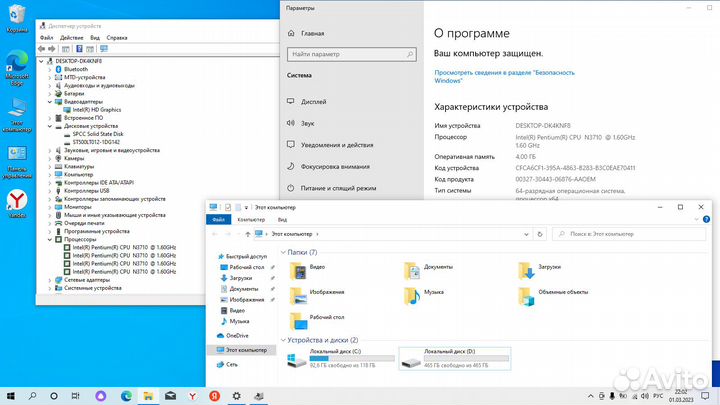
Task: Open the Recycle Bin desktop icon
Action: point(17,16)
